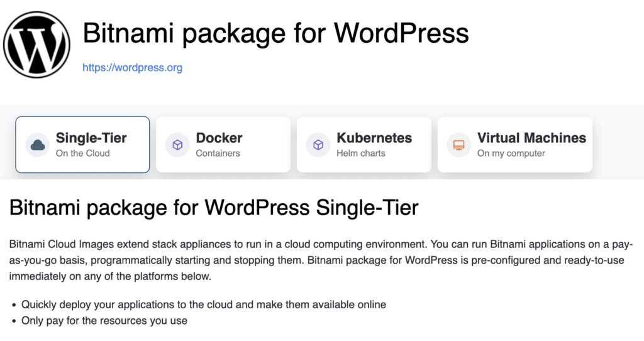The height and width of the screenshot is (341, 644).
Task: Click the 'On the Cloud' subtitle text
Action: 82,154
